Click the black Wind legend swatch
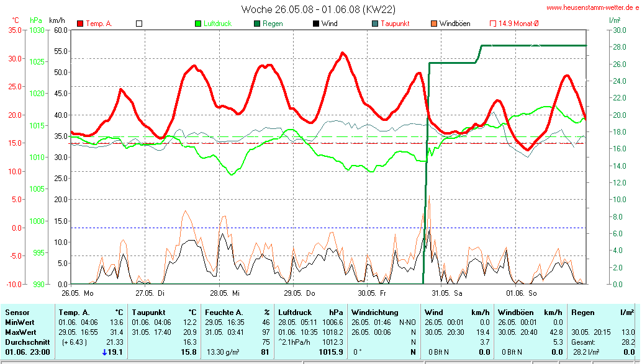This screenshot has height=364, width=642. 316,24
